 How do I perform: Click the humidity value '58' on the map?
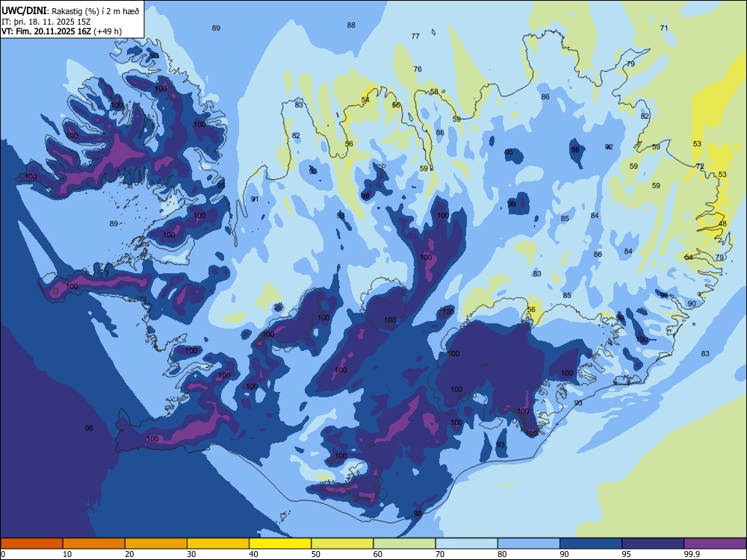tap(434, 91)
